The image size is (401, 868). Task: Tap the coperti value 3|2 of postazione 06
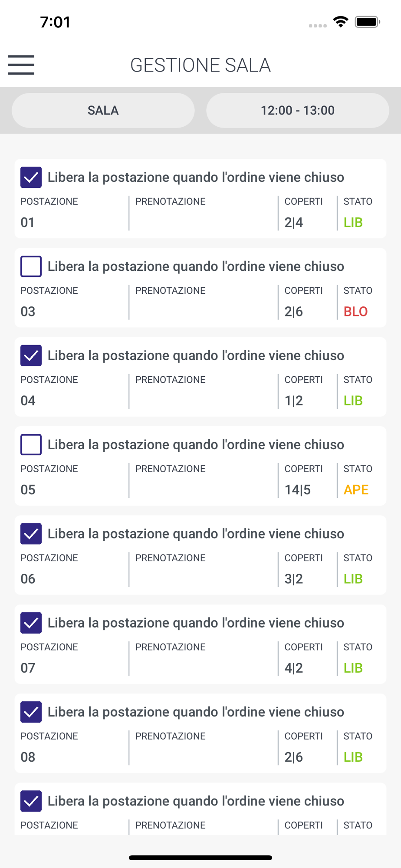click(294, 579)
